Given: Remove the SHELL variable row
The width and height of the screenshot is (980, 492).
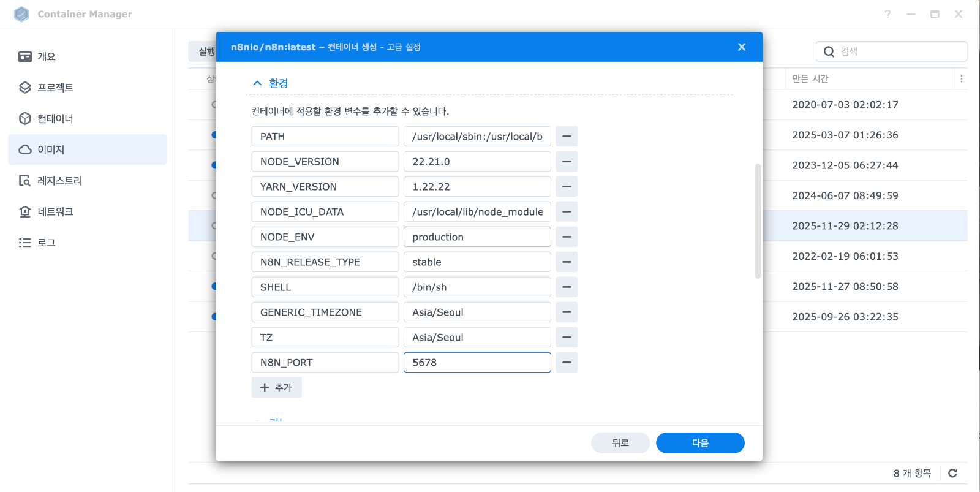Looking at the screenshot, I should (567, 287).
